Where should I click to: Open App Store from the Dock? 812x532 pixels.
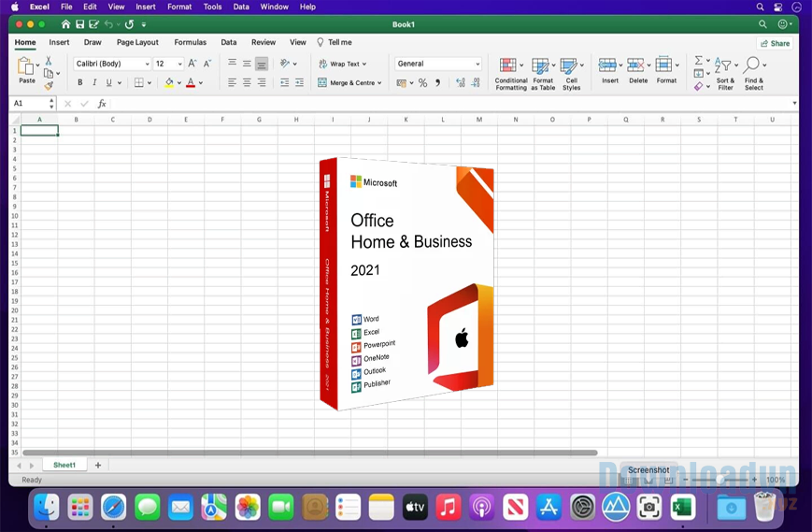pos(548,507)
